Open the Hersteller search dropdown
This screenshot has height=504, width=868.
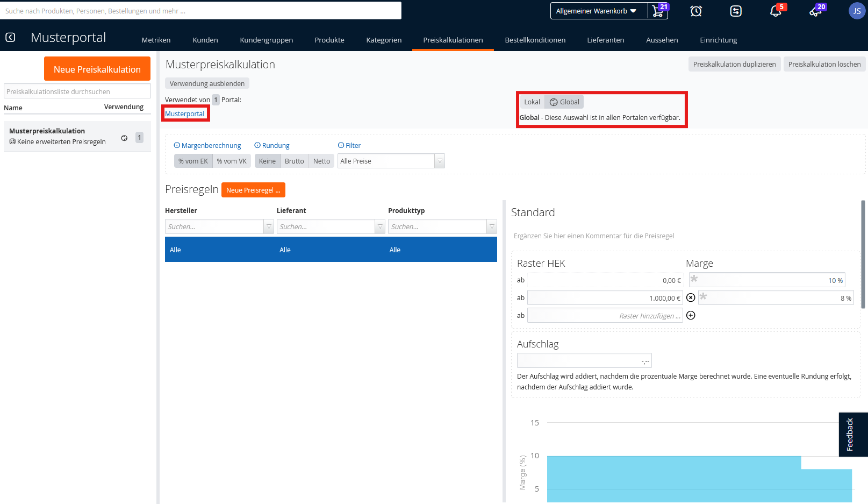click(268, 226)
